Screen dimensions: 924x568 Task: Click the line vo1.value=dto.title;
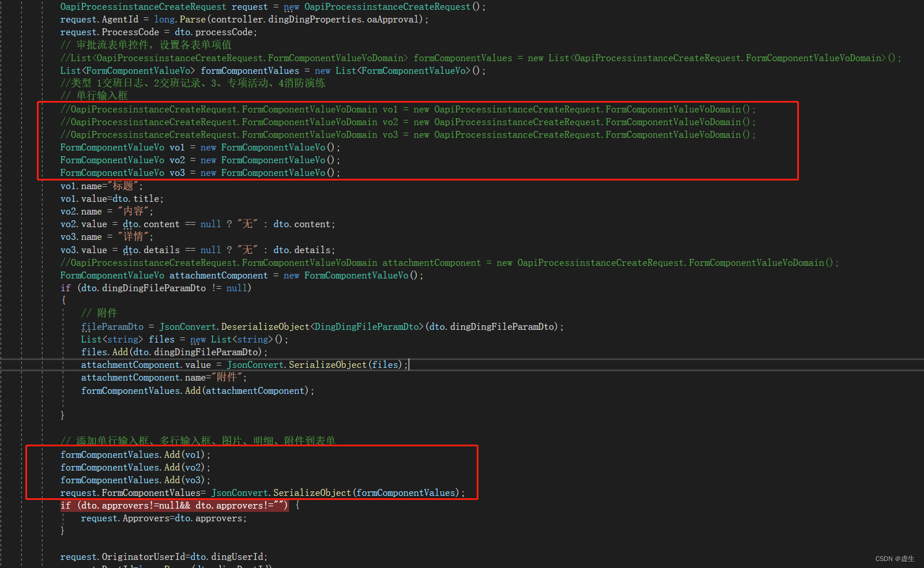pos(112,199)
